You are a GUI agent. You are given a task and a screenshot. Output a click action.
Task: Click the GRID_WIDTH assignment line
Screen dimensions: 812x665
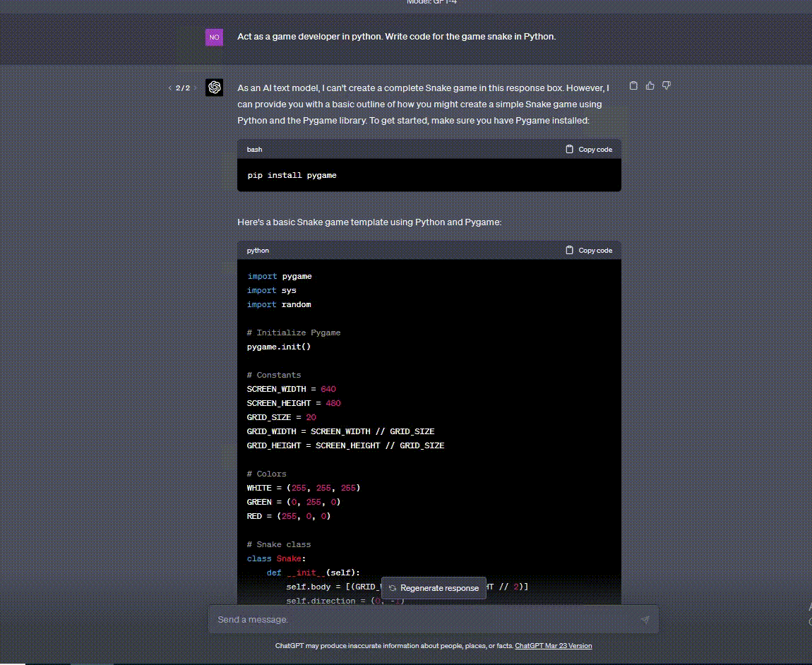pos(341,431)
